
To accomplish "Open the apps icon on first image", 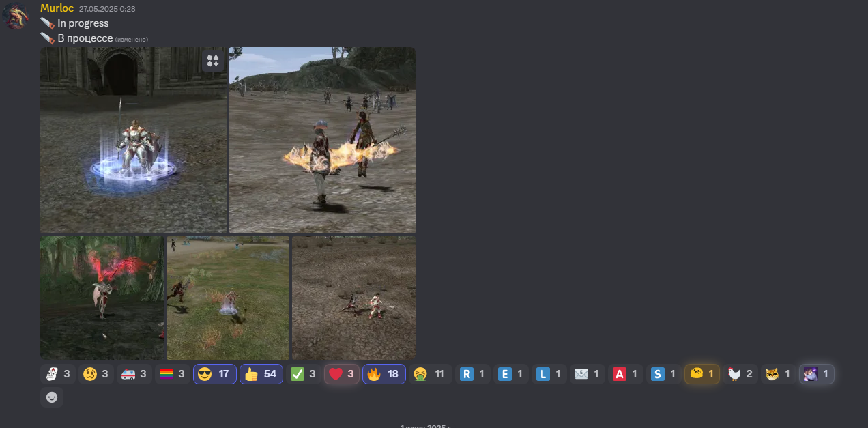I will (x=213, y=61).
